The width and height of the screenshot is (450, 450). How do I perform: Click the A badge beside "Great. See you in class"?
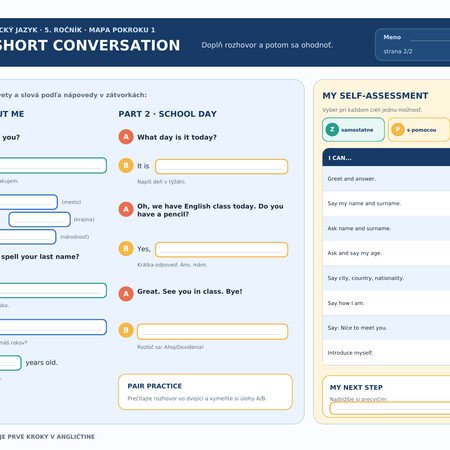pyautogui.click(x=126, y=294)
